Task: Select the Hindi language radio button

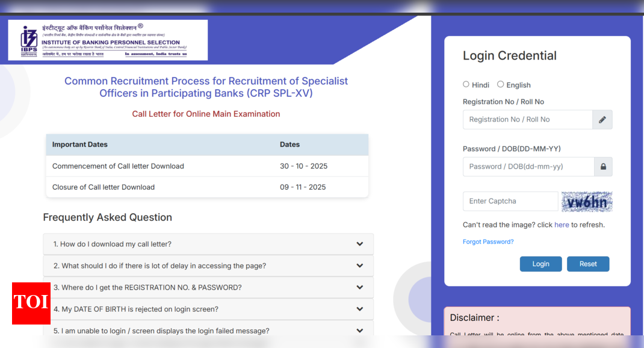Action: click(466, 84)
